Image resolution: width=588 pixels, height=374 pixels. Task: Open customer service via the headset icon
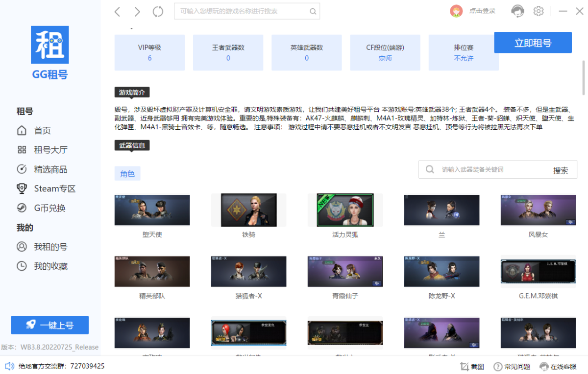pos(517,11)
